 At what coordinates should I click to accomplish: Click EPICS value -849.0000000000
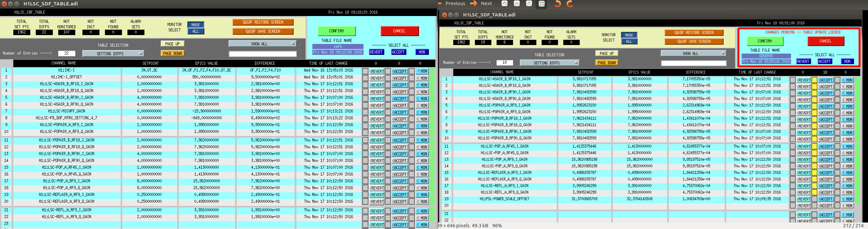tap(206, 118)
